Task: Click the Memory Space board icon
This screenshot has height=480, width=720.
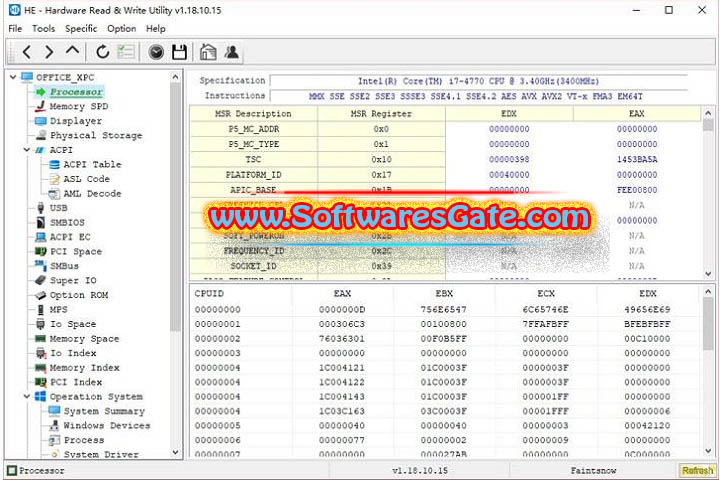Action: pos(41,339)
